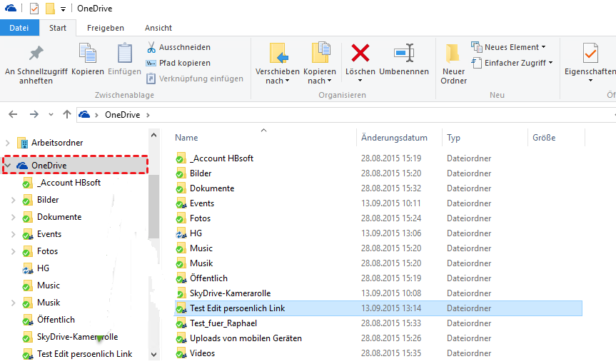Viewport: 616px width, 364px height.
Task: Open the recent locations dropdown arrow
Action: (51, 115)
